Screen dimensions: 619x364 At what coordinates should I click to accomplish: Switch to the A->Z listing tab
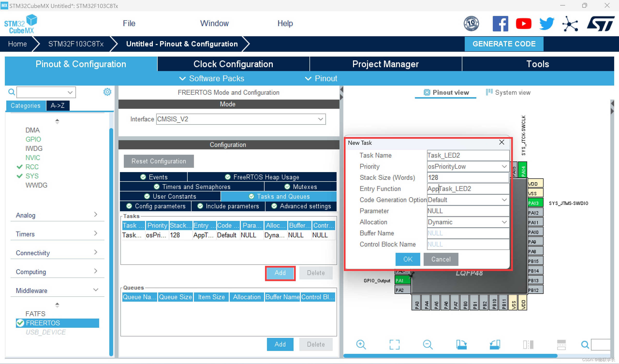58,105
